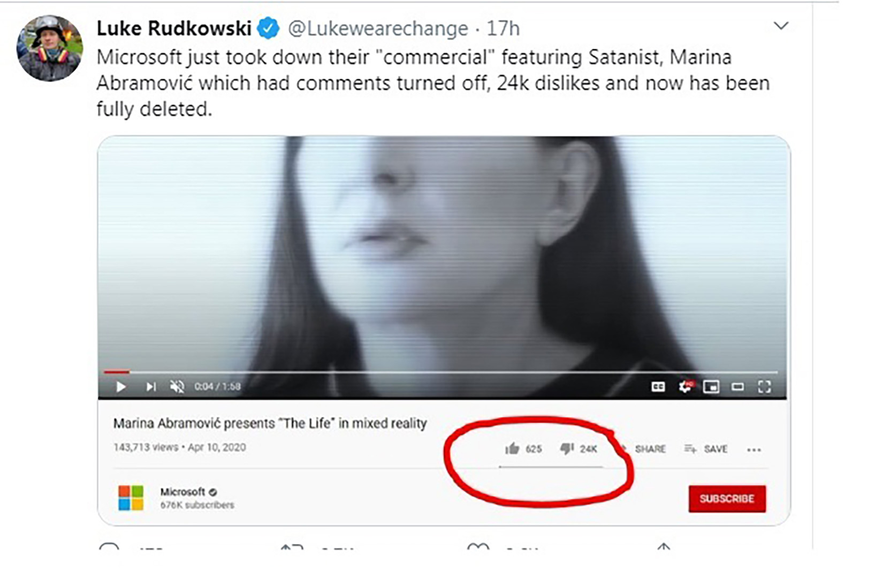The image size is (883, 588).
Task: Share the Marina Abramović video
Action: point(649,449)
